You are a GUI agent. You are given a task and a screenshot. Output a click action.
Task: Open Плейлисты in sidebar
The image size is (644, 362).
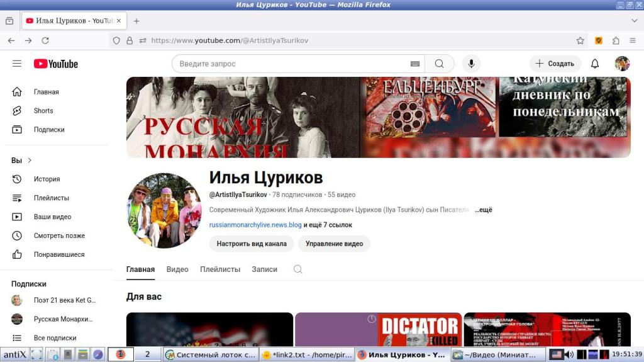click(x=56, y=198)
